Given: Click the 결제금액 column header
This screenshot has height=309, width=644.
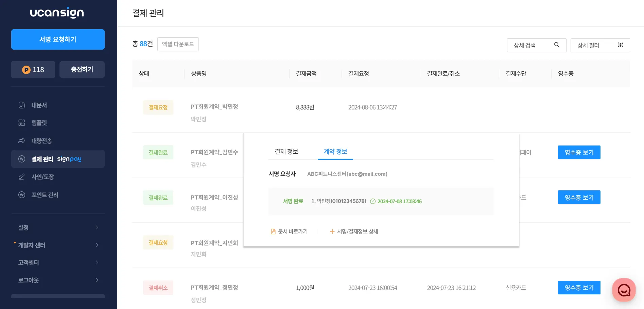Looking at the screenshot, I should click(x=307, y=73).
